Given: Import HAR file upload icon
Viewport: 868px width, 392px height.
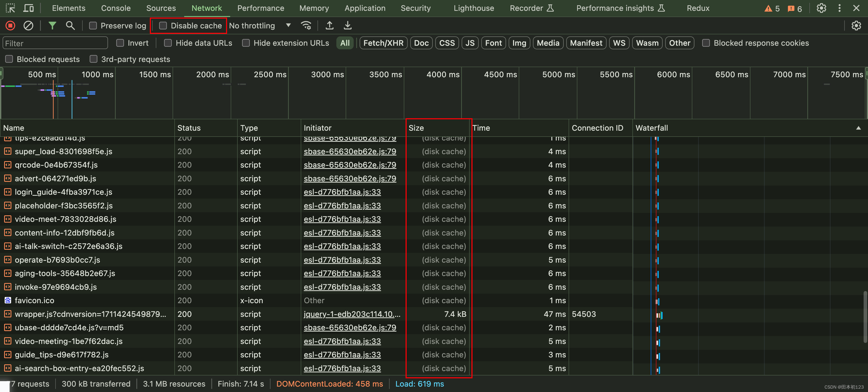Looking at the screenshot, I should pos(330,25).
